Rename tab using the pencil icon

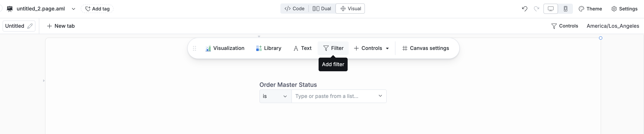click(30, 26)
